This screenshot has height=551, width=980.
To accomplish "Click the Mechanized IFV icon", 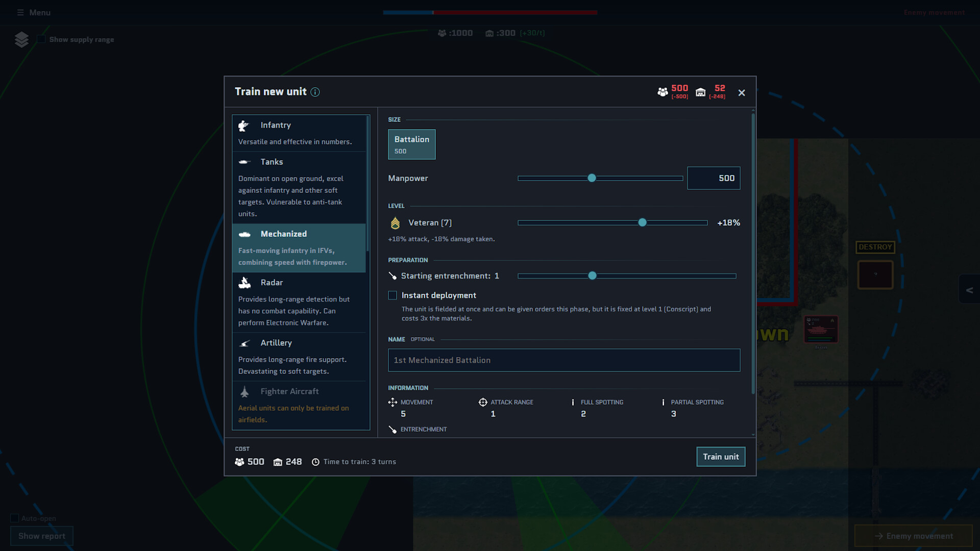I will coord(244,234).
